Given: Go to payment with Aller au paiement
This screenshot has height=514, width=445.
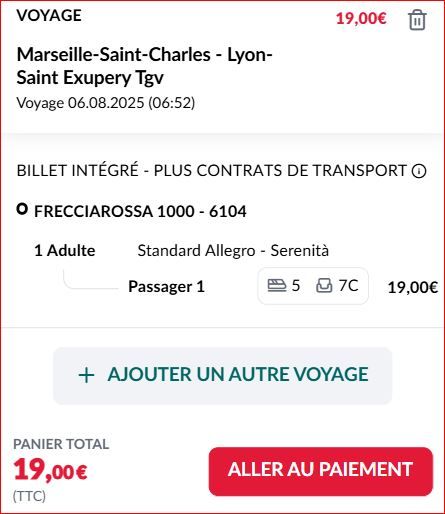Looking at the screenshot, I should [x=321, y=471].
